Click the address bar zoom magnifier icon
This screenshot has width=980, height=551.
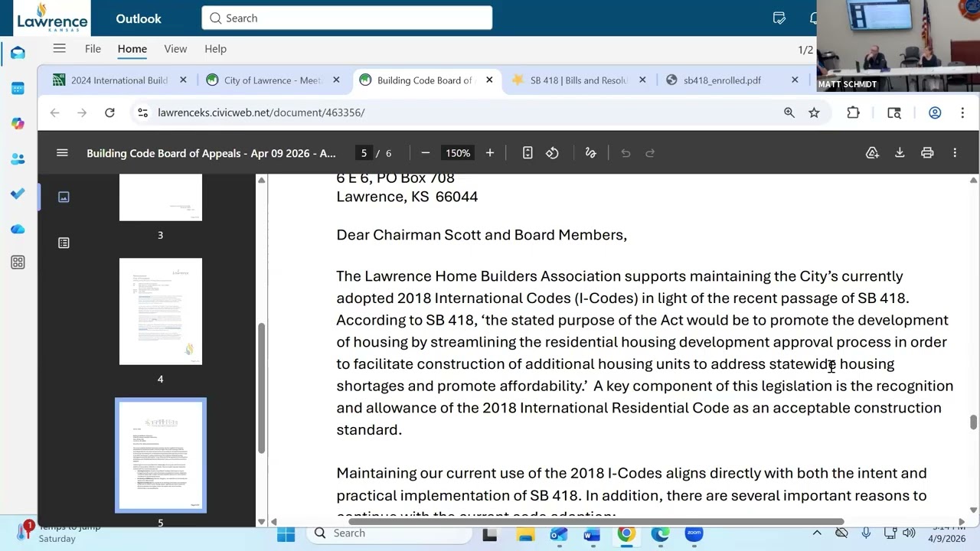[789, 112]
